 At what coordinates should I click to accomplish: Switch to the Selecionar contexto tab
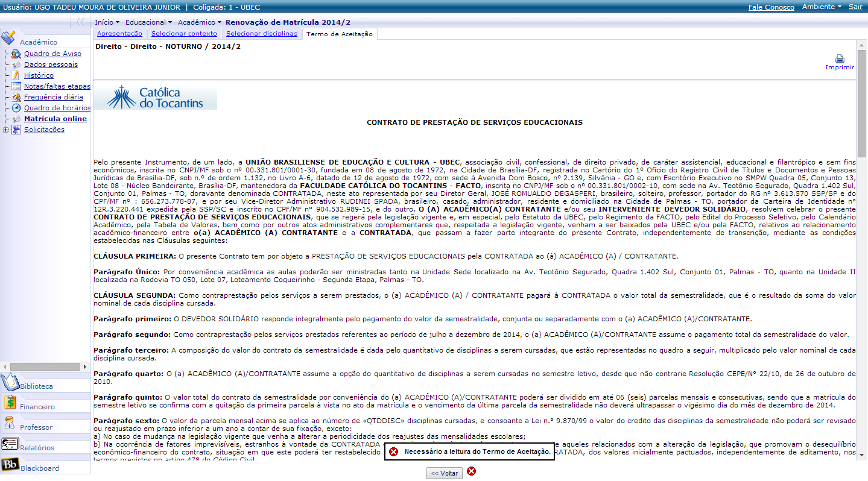click(184, 34)
